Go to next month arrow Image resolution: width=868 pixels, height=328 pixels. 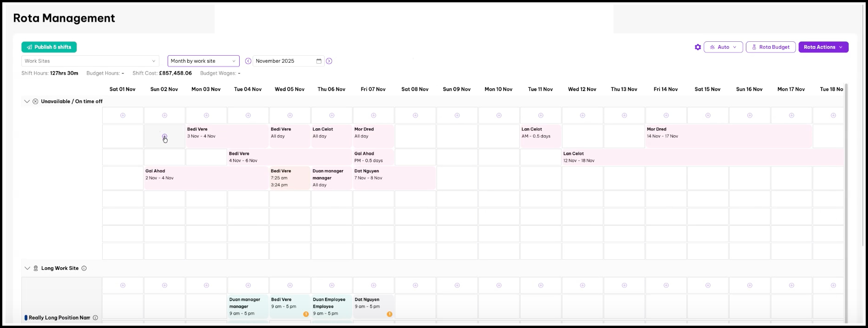329,61
